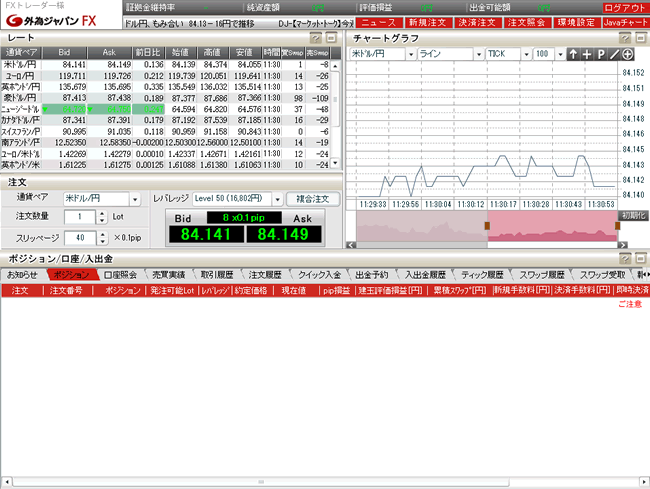The width and height of the screenshot is (650, 489).
Task: Switch to the ポジション tab
Action: click(x=71, y=274)
